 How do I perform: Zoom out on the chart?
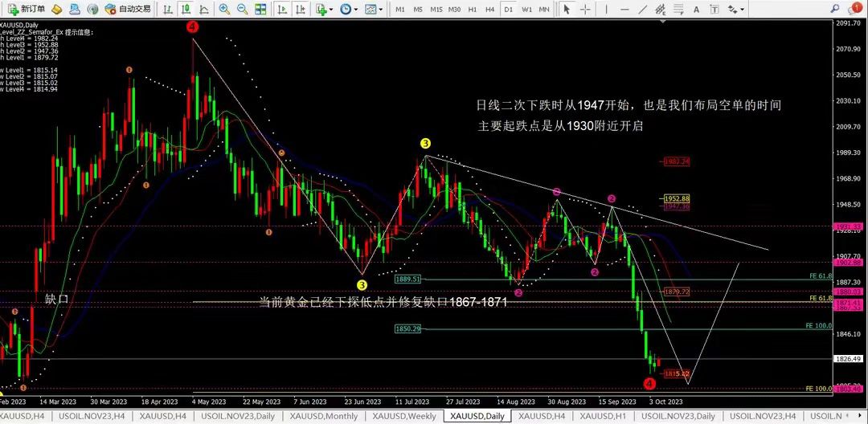tap(242, 10)
